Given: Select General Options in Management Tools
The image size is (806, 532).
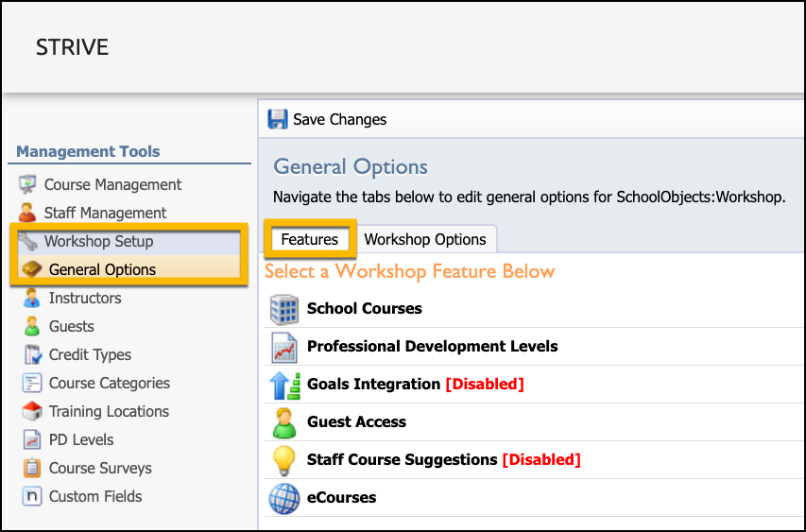Looking at the screenshot, I should (x=102, y=269).
